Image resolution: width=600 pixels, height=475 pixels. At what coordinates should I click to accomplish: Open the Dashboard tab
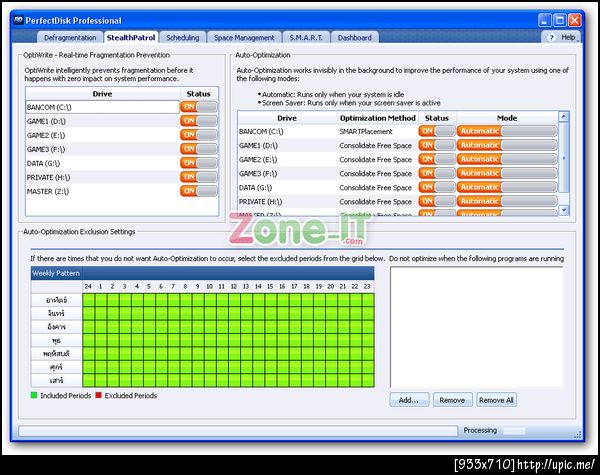354,38
